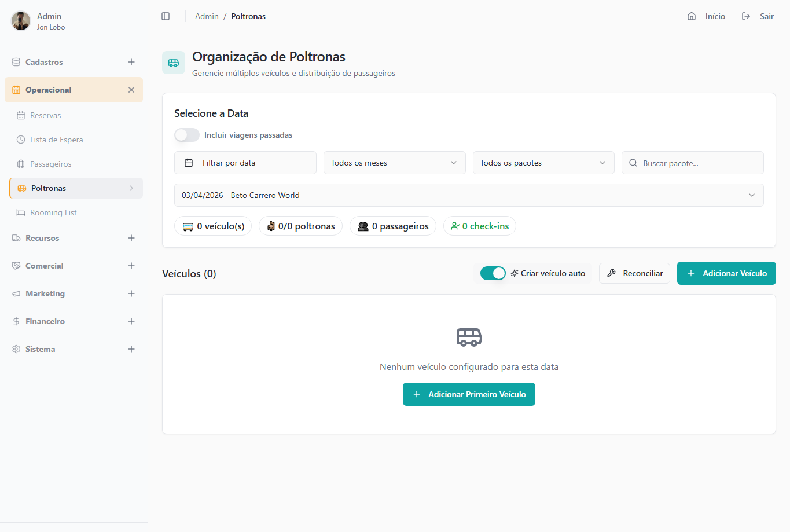The width and height of the screenshot is (790, 532).
Task: Click the sidebar collapse panel icon
Action: [x=166, y=16]
